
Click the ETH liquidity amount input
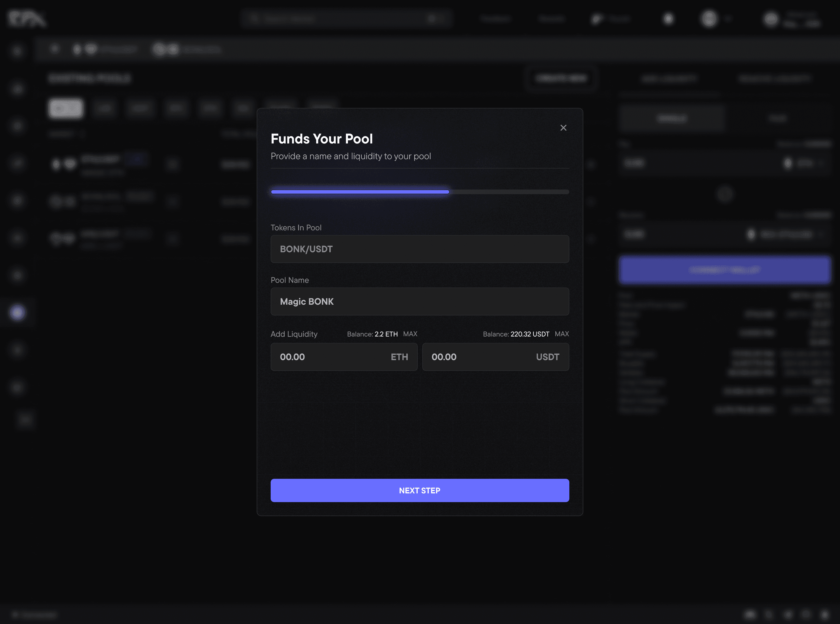[329, 357]
